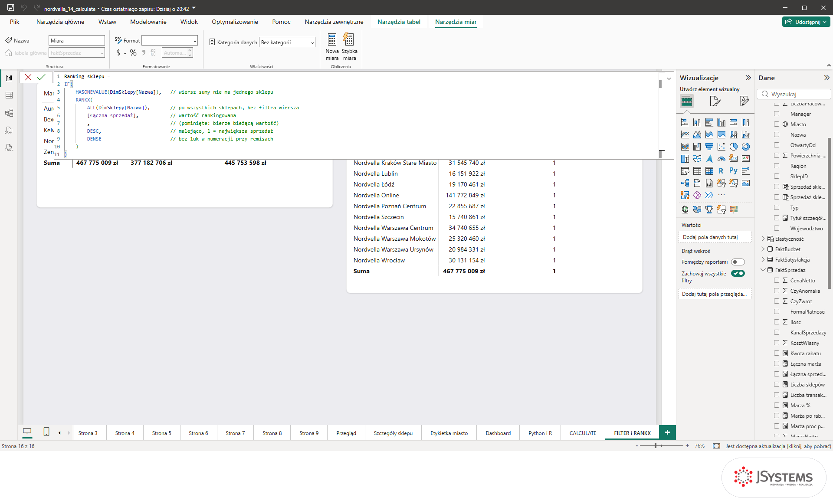Open model view in left sidebar
Screen dimensions: 833x504
point(9,113)
